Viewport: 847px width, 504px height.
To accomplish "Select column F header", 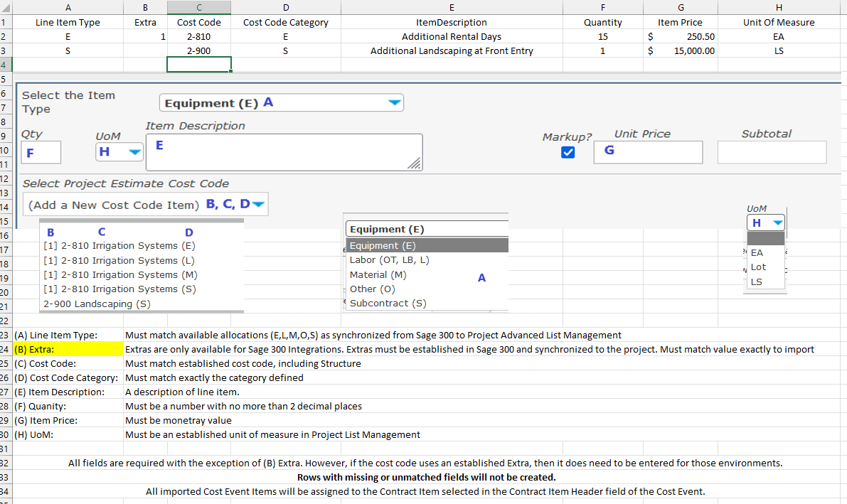I will coord(603,8).
